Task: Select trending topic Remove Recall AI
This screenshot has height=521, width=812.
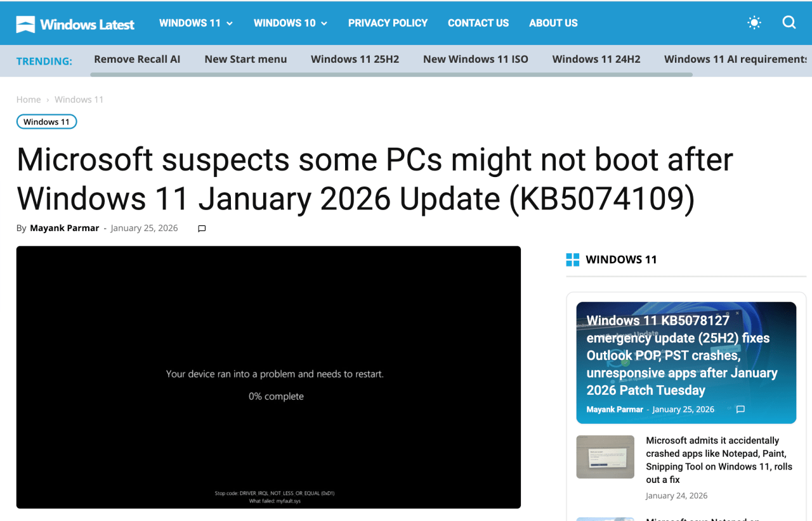Action: pos(137,59)
